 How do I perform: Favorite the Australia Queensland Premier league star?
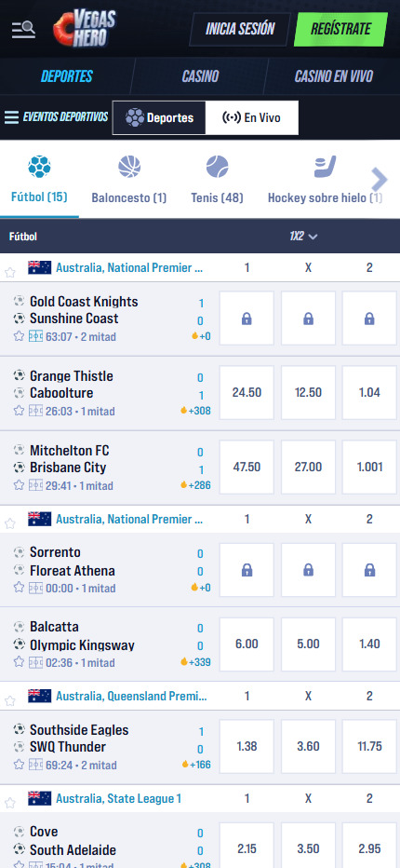[x=10, y=700]
